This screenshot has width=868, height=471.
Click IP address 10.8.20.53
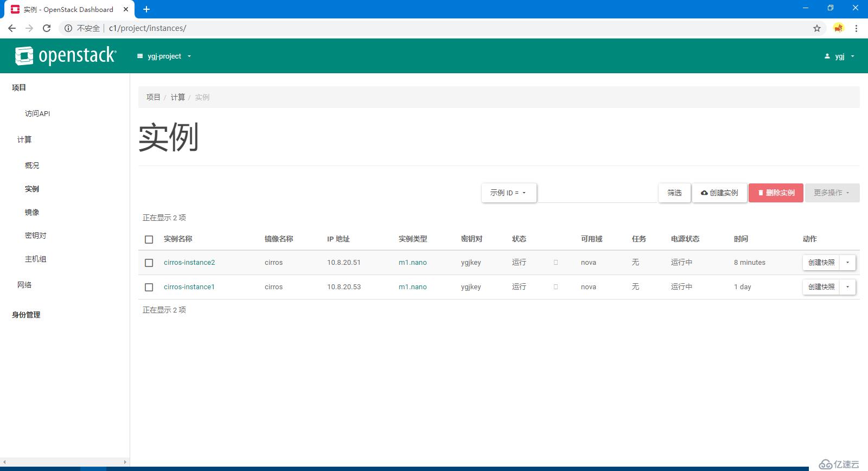pyautogui.click(x=344, y=287)
